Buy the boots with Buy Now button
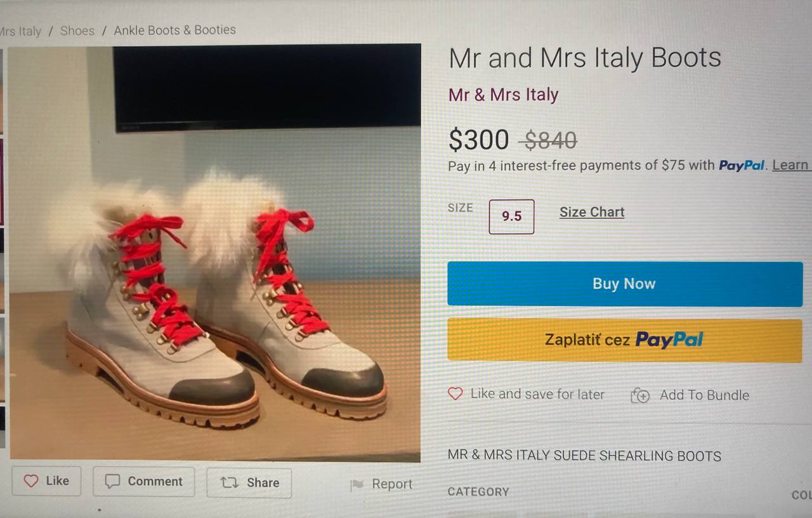812x518 pixels. pos(625,284)
